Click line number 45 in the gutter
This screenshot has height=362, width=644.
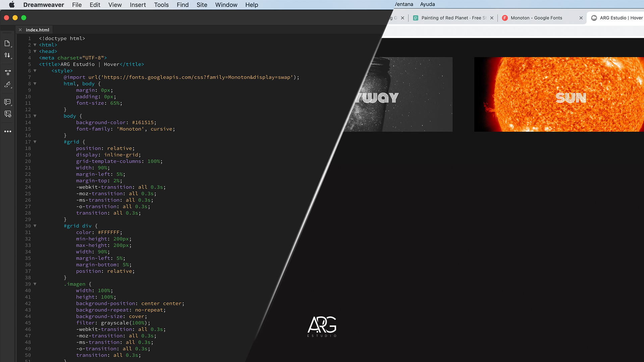click(x=28, y=323)
